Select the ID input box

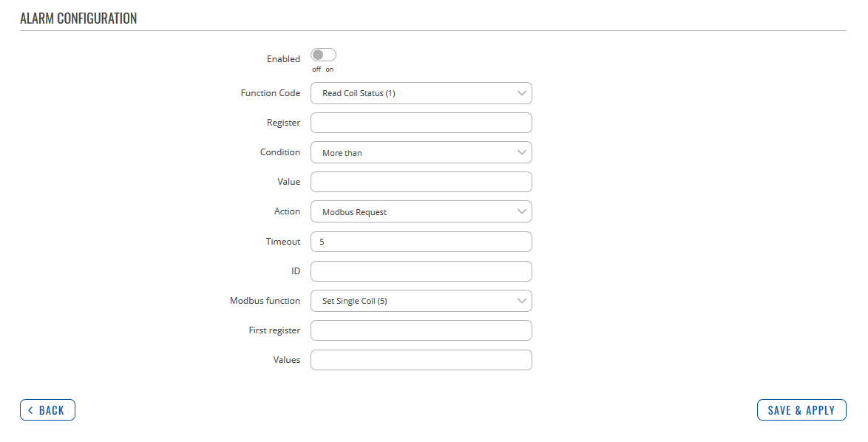[421, 271]
